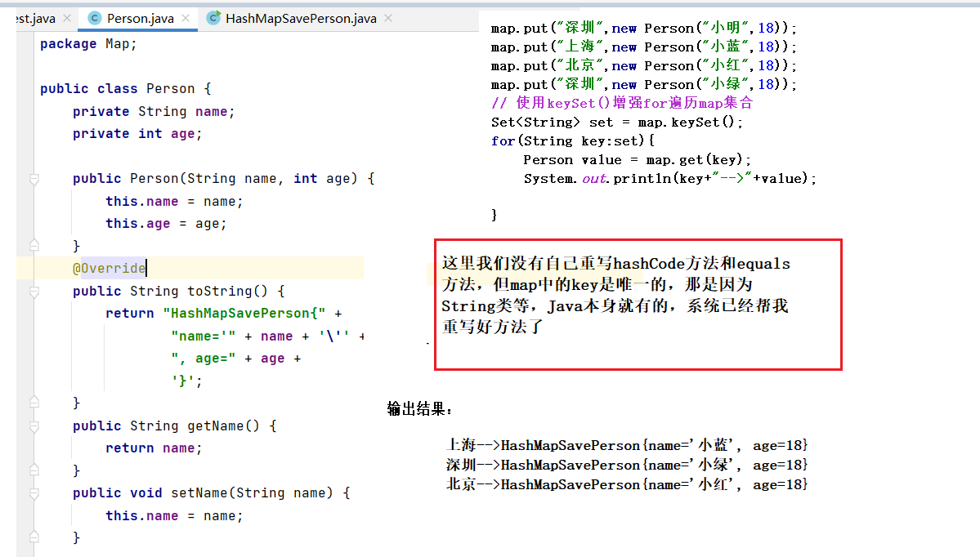Click the 'return name;' line
Image resolution: width=980 pixels, height=557 pixels.
pyautogui.click(x=153, y=448)
